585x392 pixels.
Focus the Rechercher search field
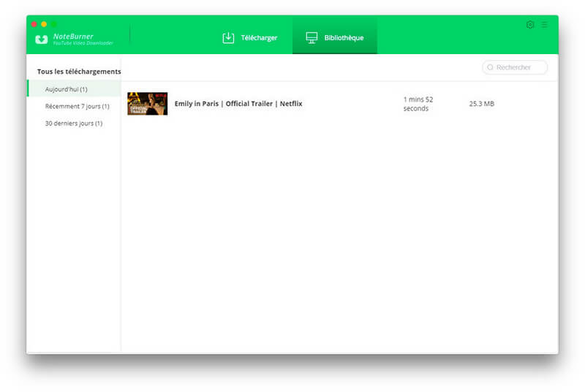515,67
